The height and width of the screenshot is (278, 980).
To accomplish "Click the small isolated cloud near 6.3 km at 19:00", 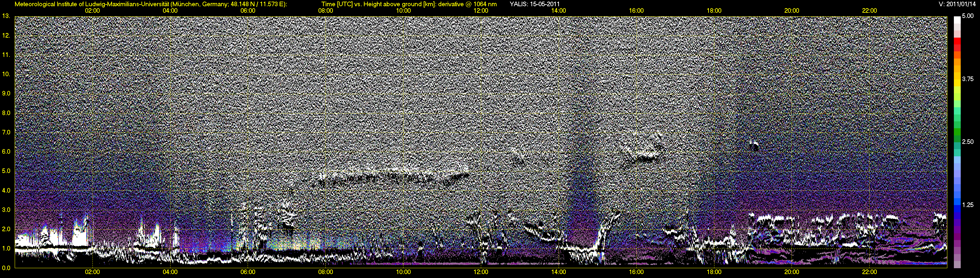I will (753, 145).
